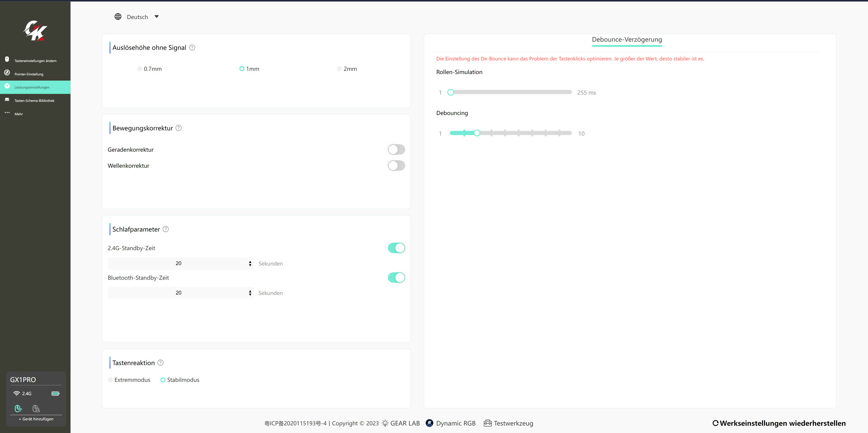Click + Gerät hinzufügen
This screenshot has width=868, height=433.
click(x=36, y=419)
